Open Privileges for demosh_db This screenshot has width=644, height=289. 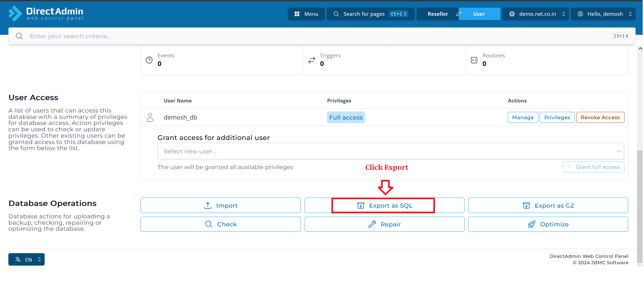point(557,118)
